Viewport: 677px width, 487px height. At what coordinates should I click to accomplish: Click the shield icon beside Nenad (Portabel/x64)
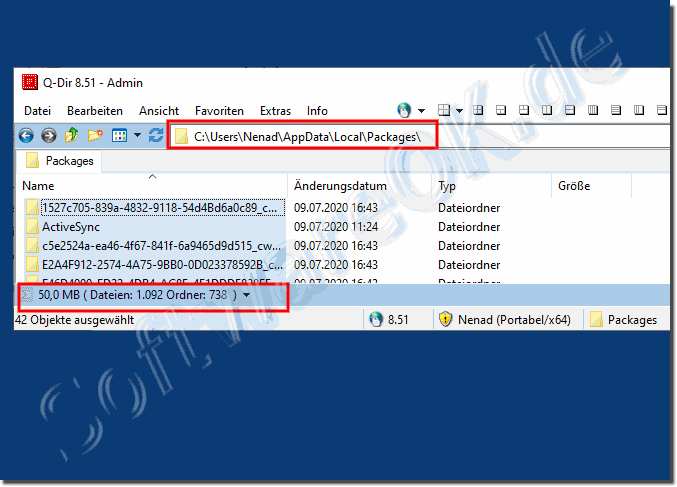click(x=445, y=320)
